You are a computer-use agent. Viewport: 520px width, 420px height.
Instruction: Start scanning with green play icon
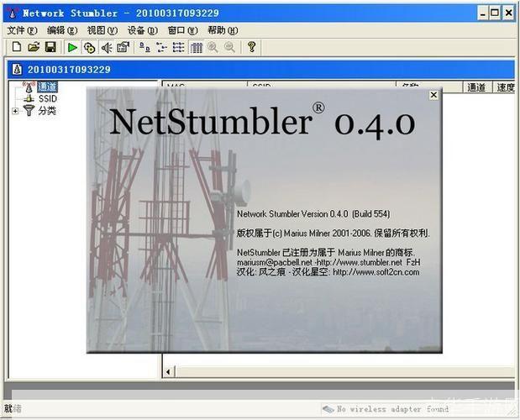[72, 47]
